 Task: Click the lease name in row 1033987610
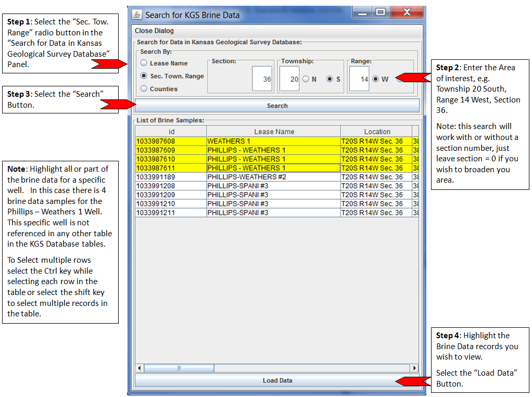click(273, 159)
